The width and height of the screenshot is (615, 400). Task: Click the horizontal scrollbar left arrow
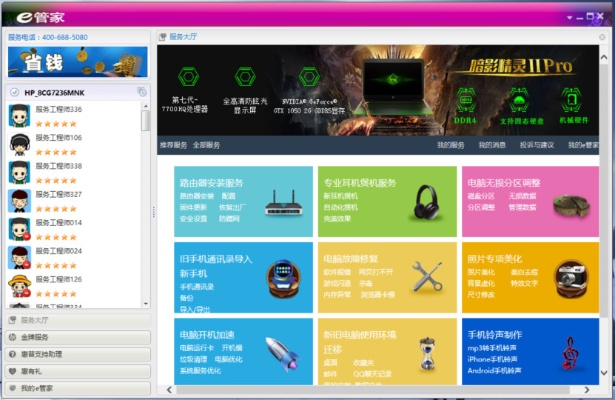click(x=169, y=390)
